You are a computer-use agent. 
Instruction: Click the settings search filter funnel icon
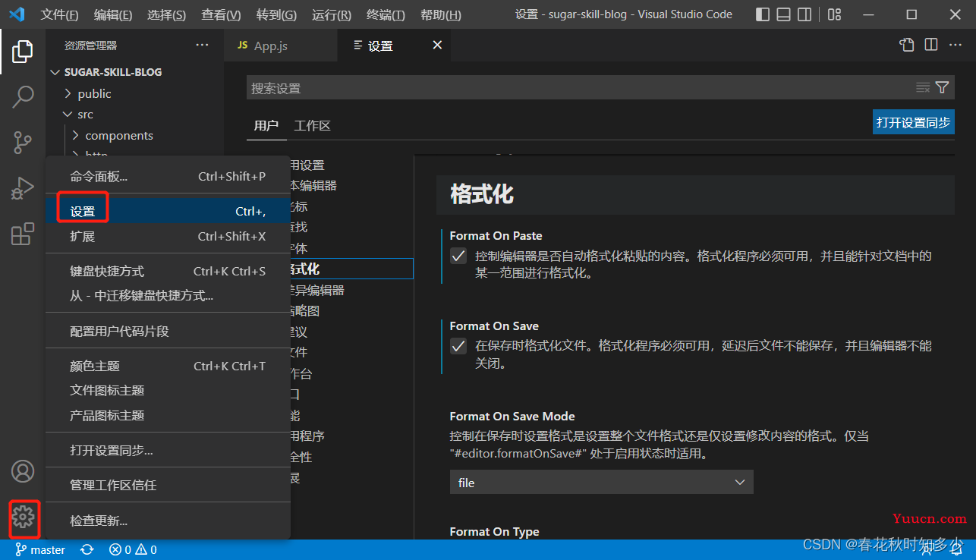942,87
